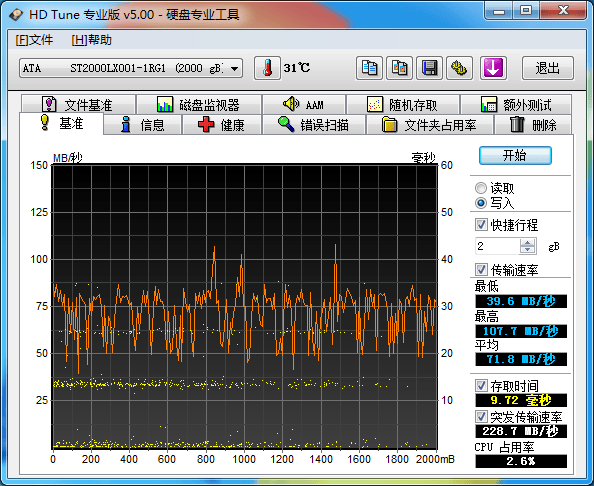This screenshot has height=486, width=594.
Task: Increase the short stroke gB stepper value
Action: [x=527, y=242]
